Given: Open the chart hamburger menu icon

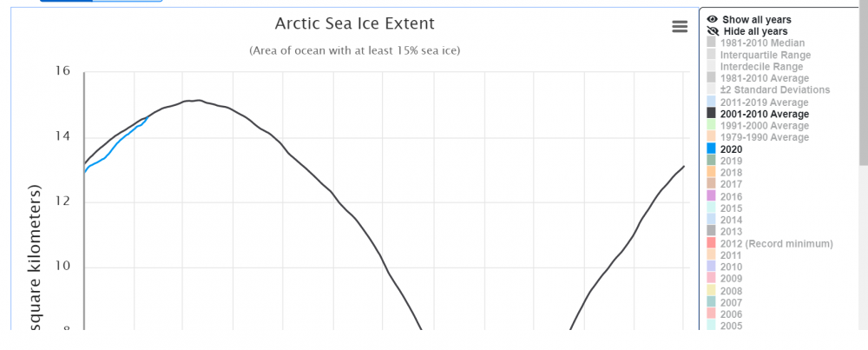Looking at the screenshot, I should [x=680, y=27].
